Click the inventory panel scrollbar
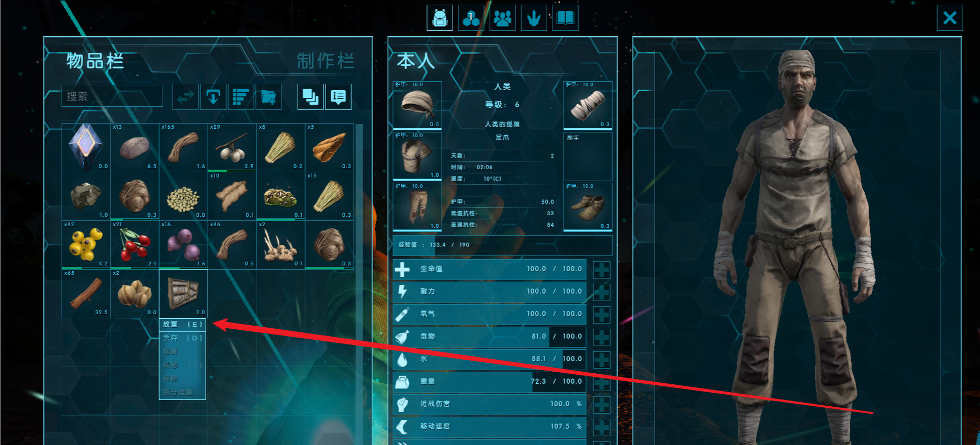 [359, 283]
